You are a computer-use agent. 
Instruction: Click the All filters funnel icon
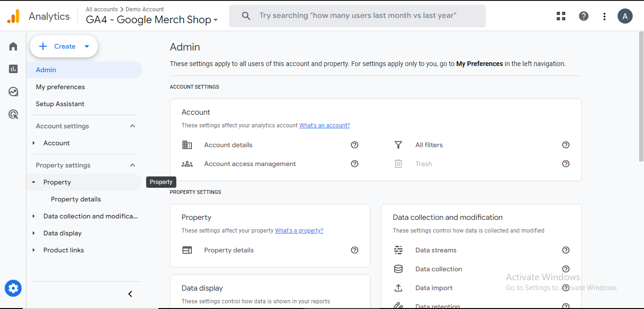pos(398,145)
